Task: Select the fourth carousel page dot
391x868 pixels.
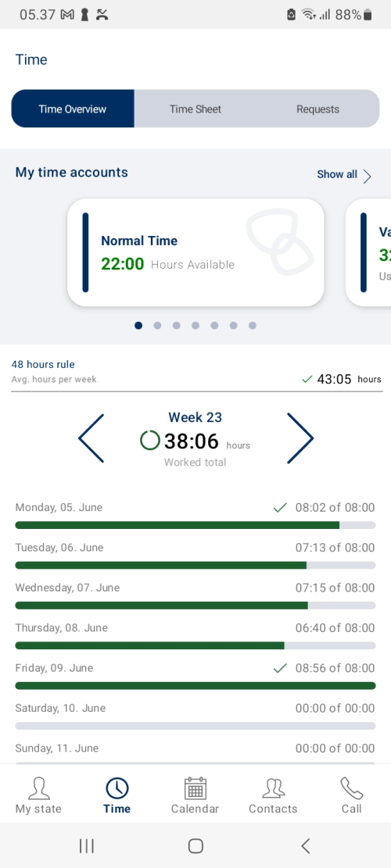Action: click(x=195, y=326)
